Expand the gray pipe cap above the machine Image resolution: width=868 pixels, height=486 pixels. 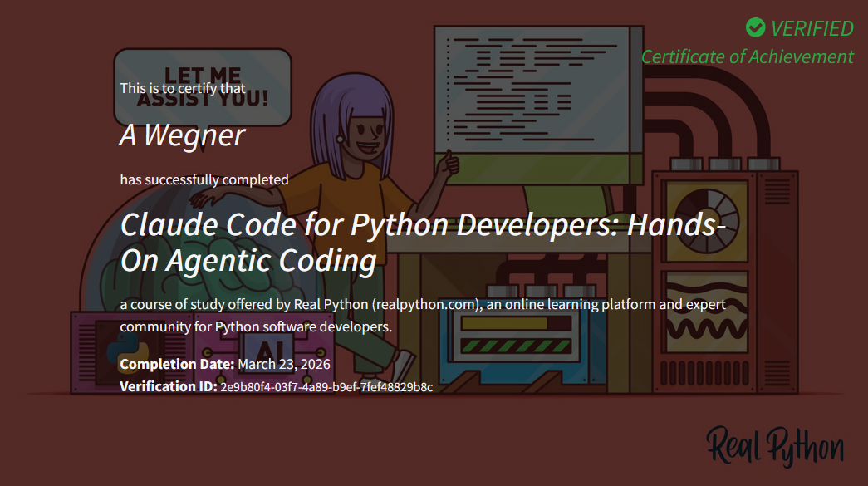(686, 164)
